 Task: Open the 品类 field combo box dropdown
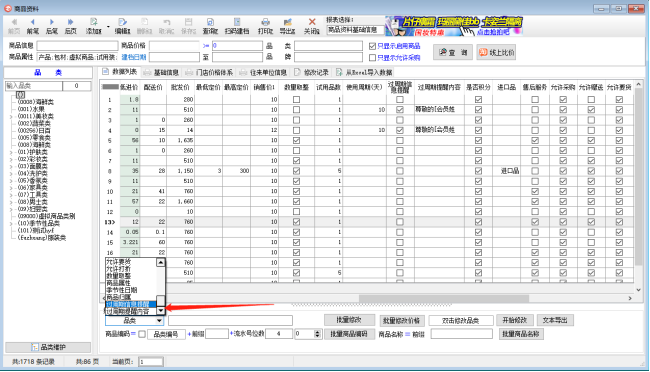tap(159, 321)
